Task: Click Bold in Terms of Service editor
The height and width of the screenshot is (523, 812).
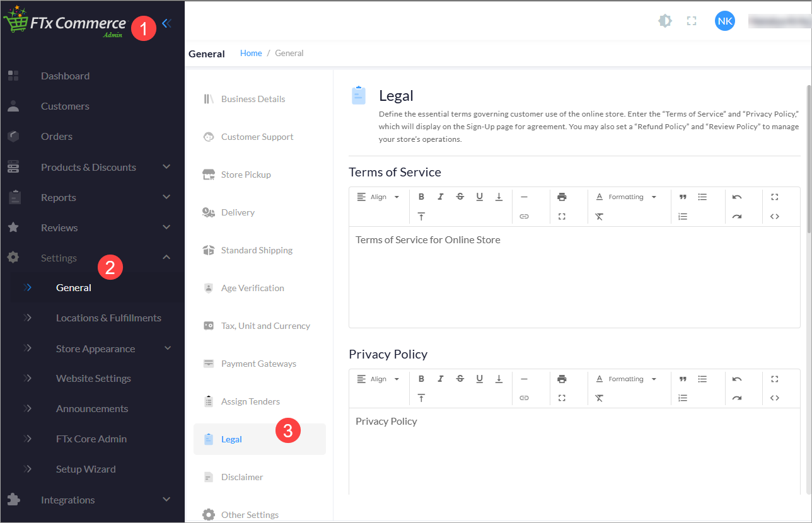Action: [x=422, y=197]
